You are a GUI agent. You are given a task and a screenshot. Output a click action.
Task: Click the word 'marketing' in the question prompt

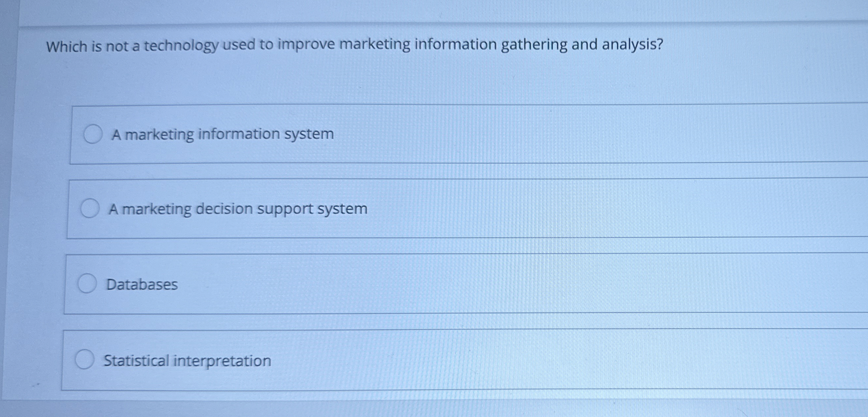(375, 45)
